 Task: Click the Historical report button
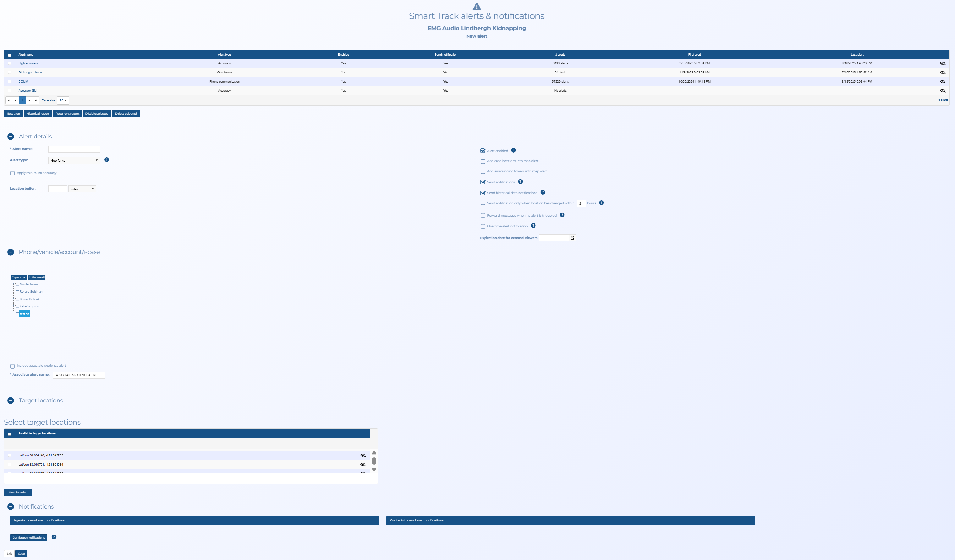38,114
